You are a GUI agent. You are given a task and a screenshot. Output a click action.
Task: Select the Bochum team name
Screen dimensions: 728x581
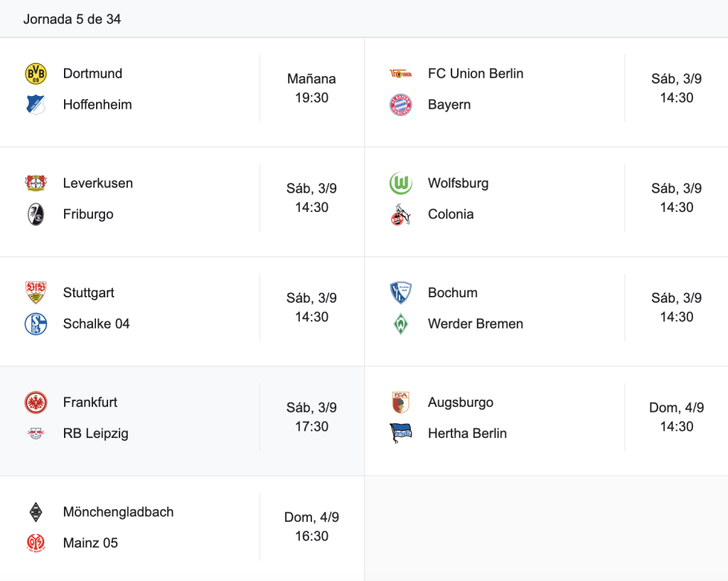[453, 292]
